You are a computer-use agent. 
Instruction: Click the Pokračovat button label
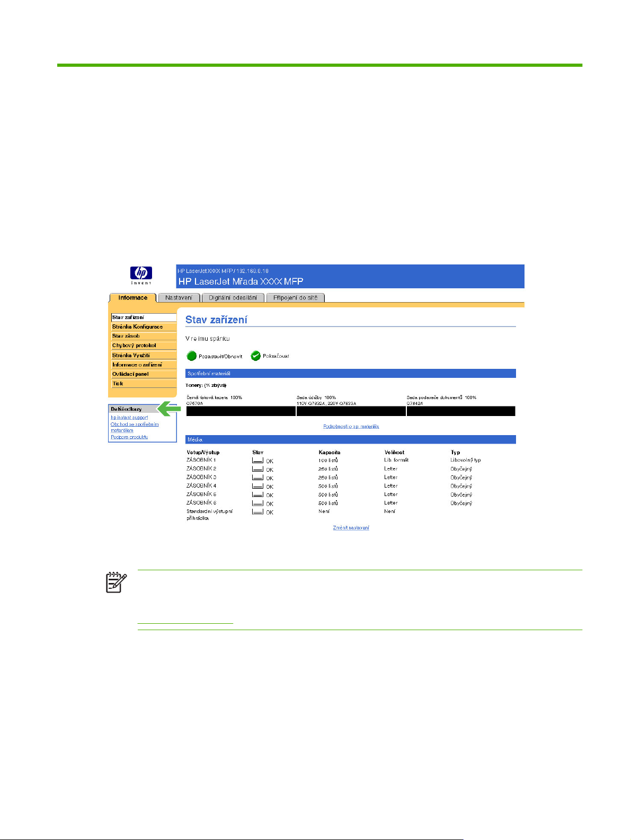(276, 356)
